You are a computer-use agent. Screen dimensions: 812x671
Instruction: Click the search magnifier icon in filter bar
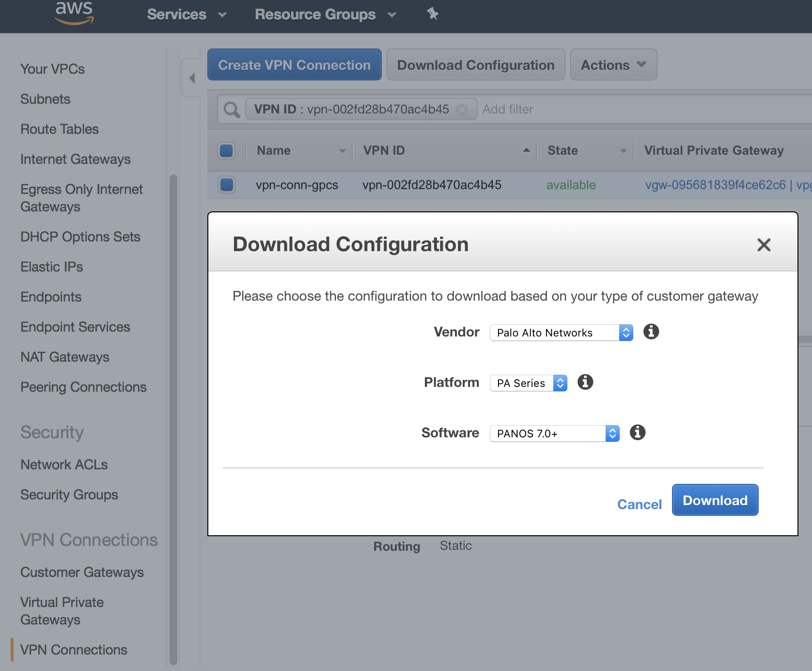(x=232, y=110)
